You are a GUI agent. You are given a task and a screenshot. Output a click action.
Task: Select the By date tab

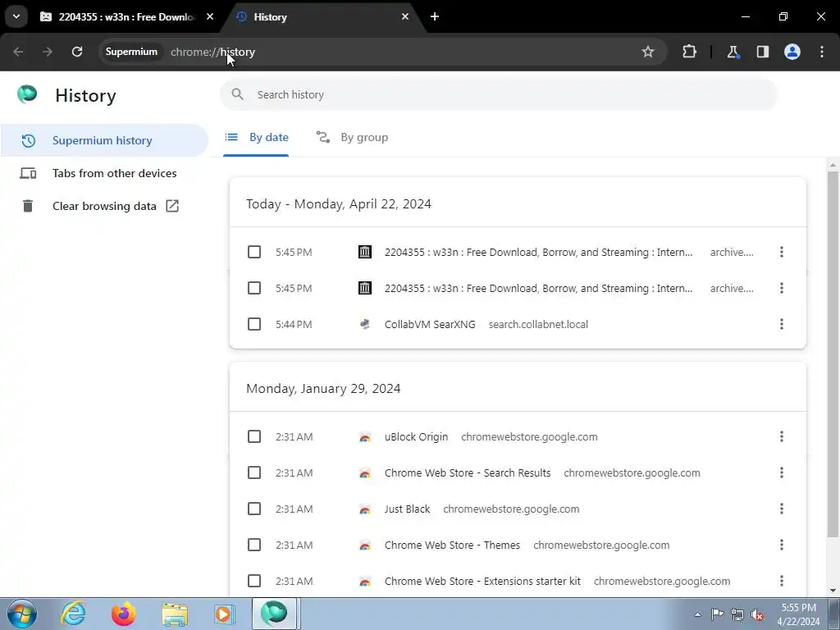pyautogui.click(x=256, y=138)
